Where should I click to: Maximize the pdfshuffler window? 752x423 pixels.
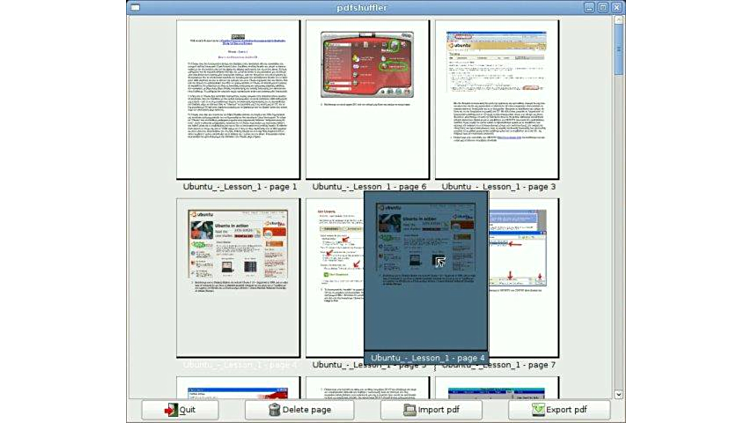click(603, 7)
